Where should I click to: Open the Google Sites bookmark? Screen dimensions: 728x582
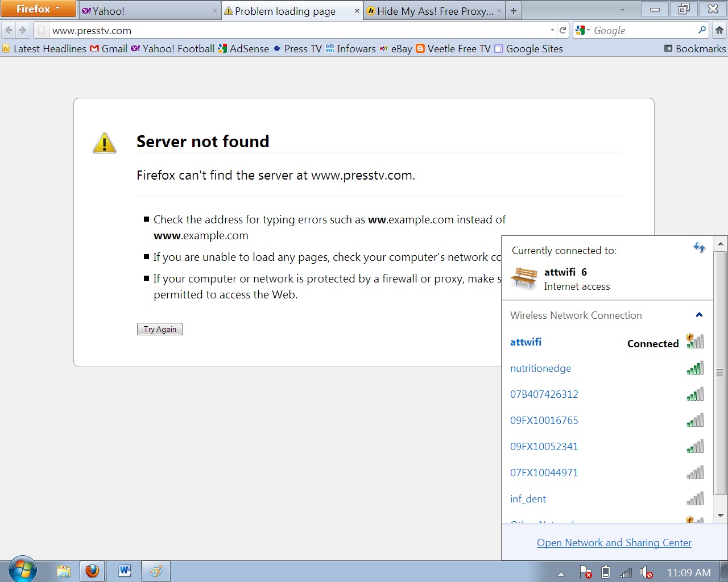(x=528, y=49)
